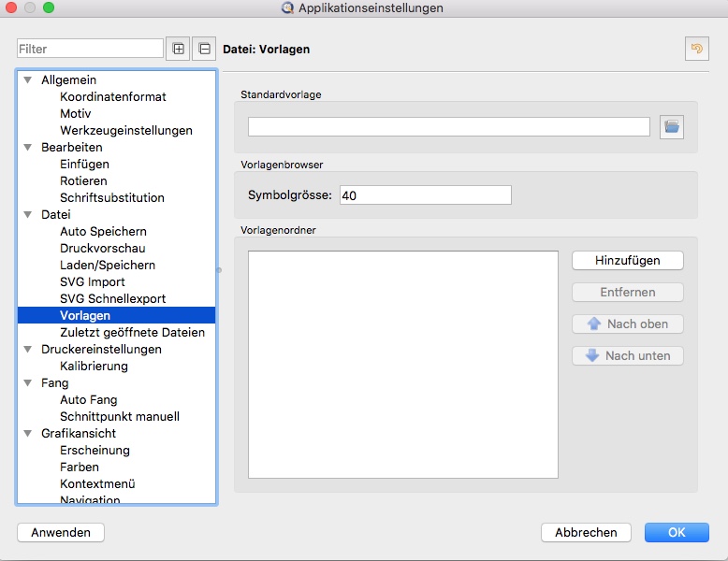Go to Kalibrierung settings

coord(94,366)
